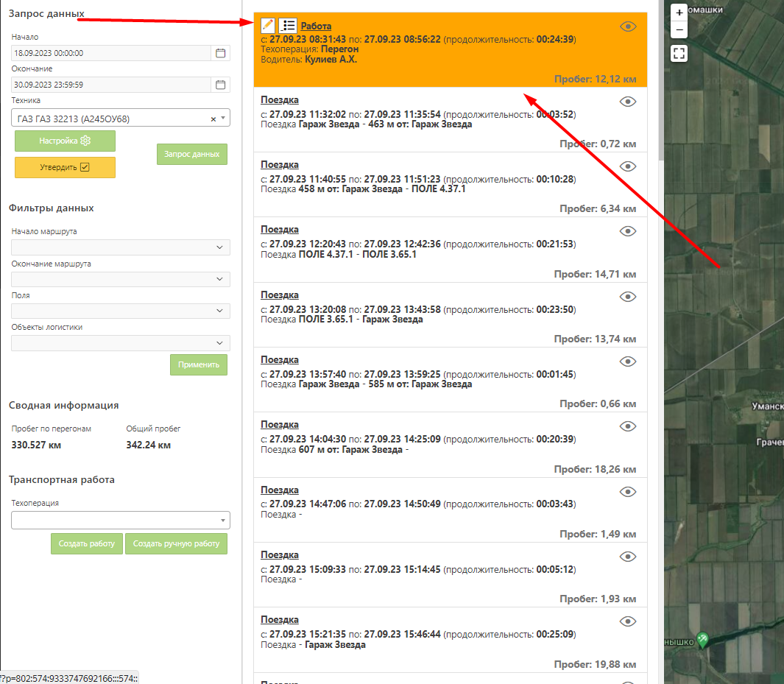Click the Начало date input field
Image resolution: width=784 pixels, height=684 pixels.
(x=110, y=53)
